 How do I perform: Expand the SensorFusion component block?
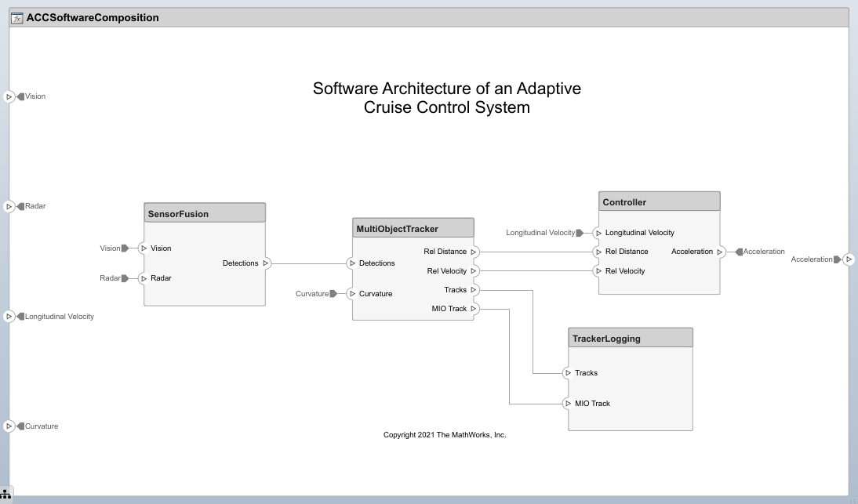click(x=205, y=259)
